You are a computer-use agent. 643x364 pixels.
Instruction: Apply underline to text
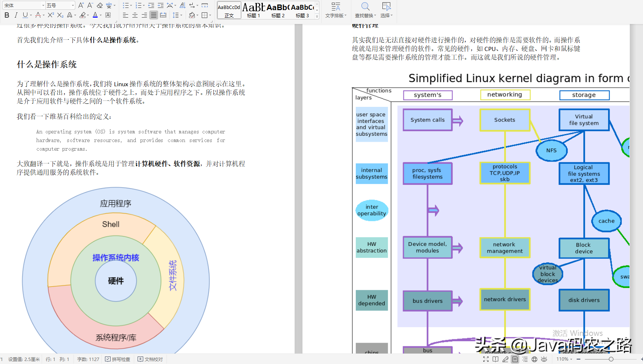(x=25, y=15)
